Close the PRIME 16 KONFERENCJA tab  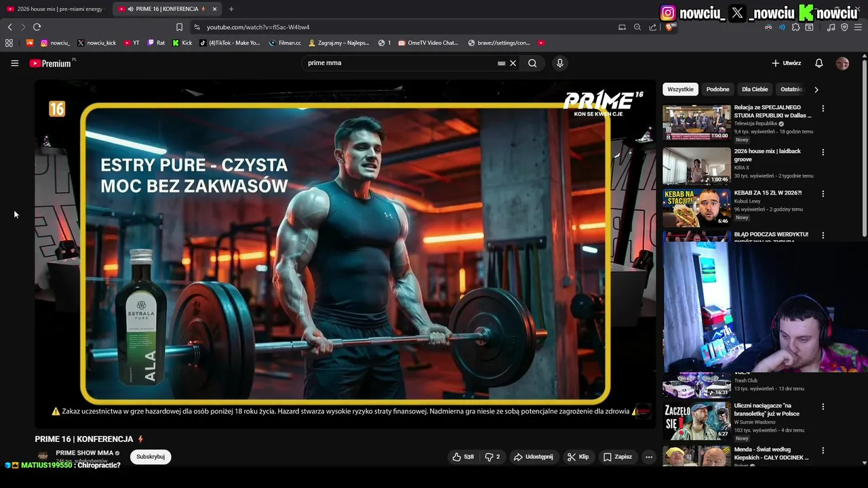[215, 9]
